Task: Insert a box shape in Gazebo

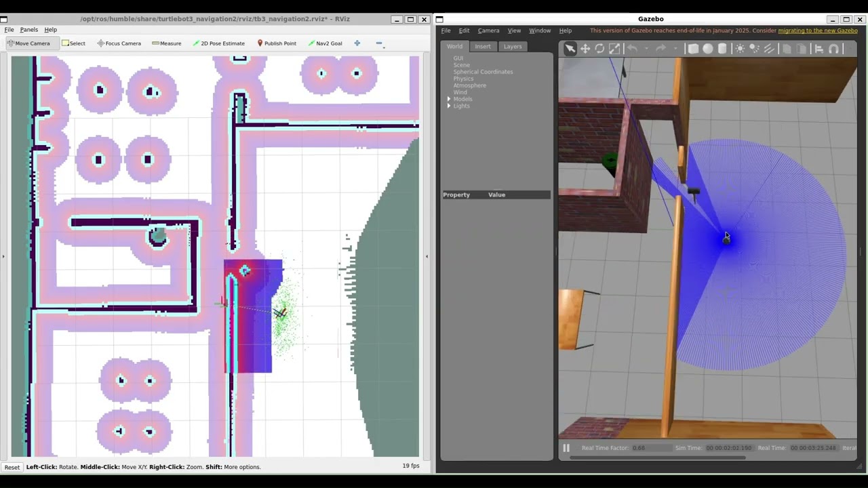Action: pyautogui.click(x=693, y=49)
